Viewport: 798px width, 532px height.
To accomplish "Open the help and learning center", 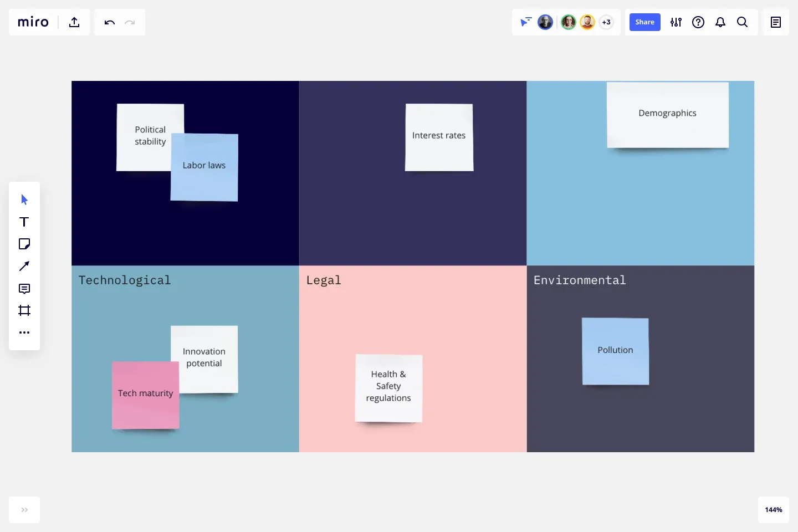I will [x=698, y=22].
